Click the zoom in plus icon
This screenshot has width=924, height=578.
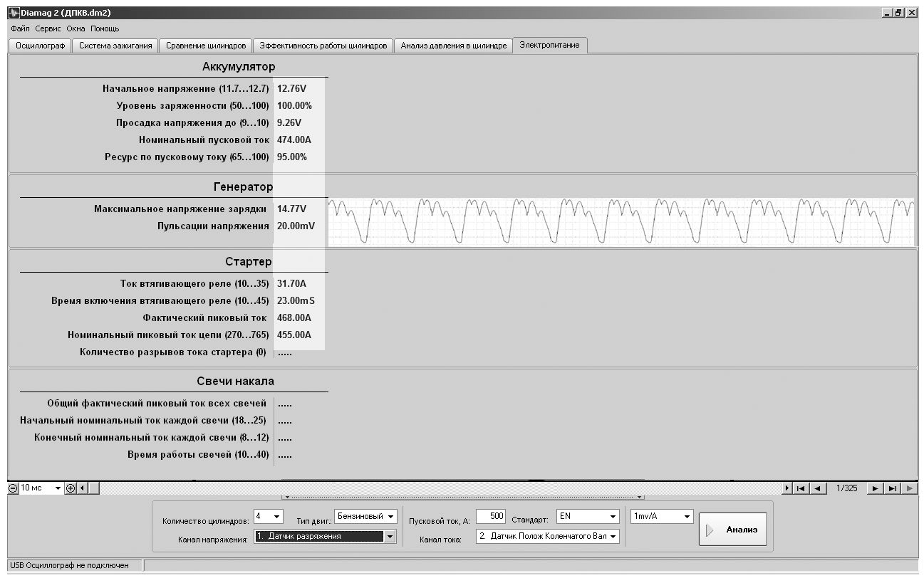[70, 488]
